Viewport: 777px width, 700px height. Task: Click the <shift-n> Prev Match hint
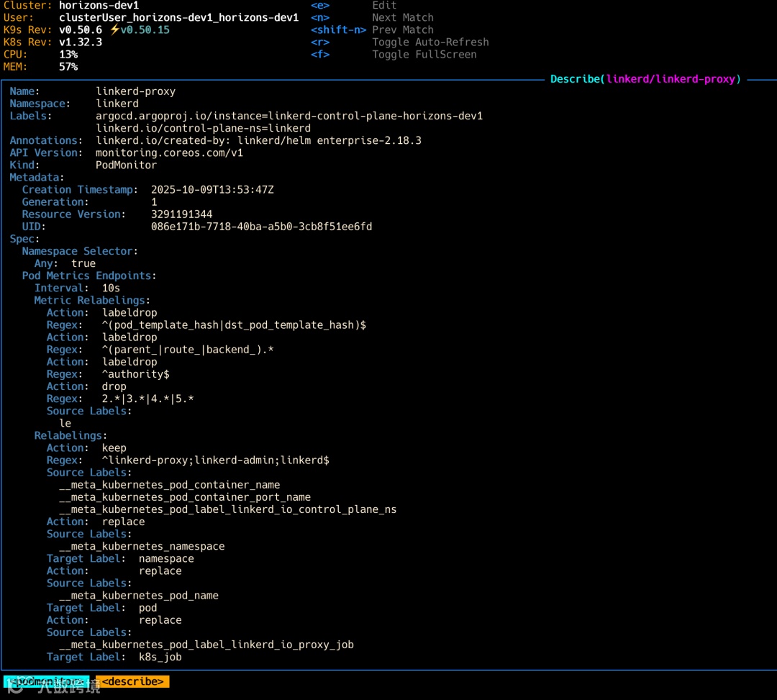(372, 29)
